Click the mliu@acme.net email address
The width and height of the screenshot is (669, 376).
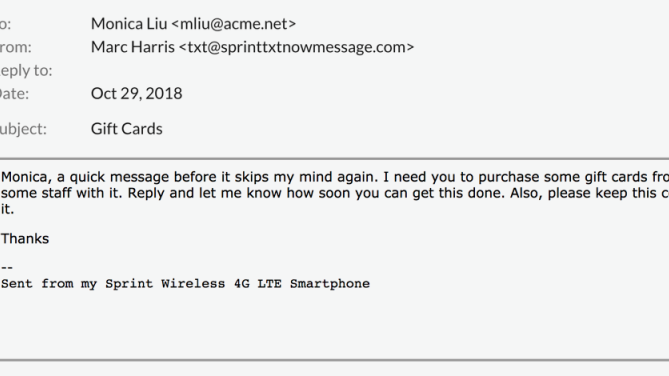coord(234,24)
